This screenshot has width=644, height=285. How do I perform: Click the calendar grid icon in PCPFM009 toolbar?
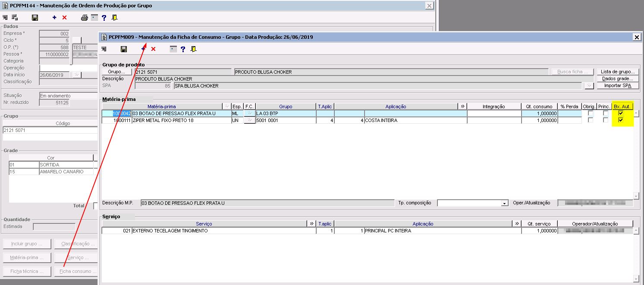[173, 49]
